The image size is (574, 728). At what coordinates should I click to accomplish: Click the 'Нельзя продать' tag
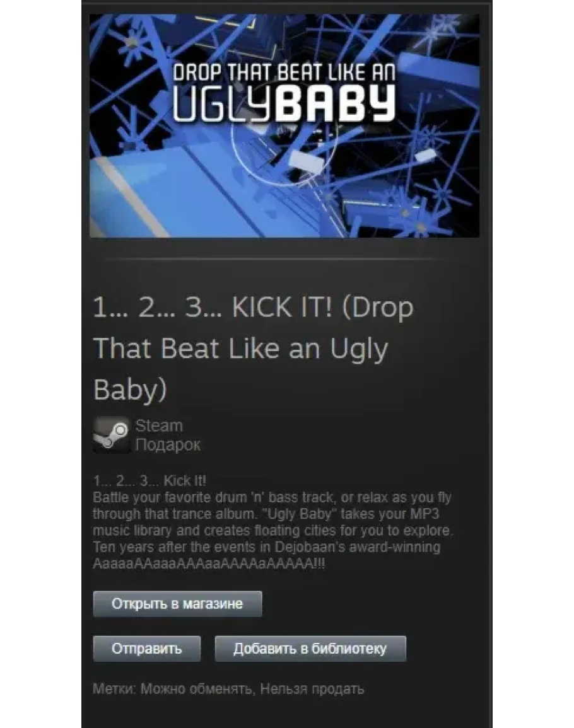[312, 688]
